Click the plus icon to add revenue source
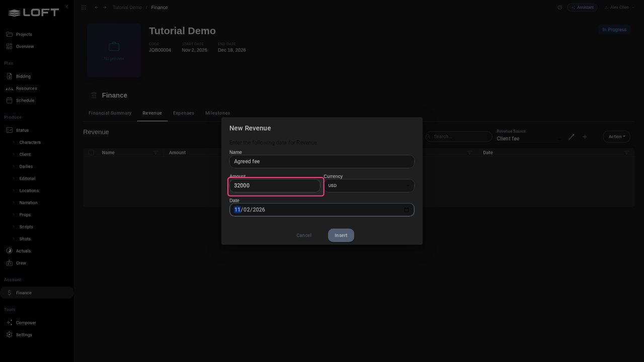The image size is (644, 362). [585, 137]
